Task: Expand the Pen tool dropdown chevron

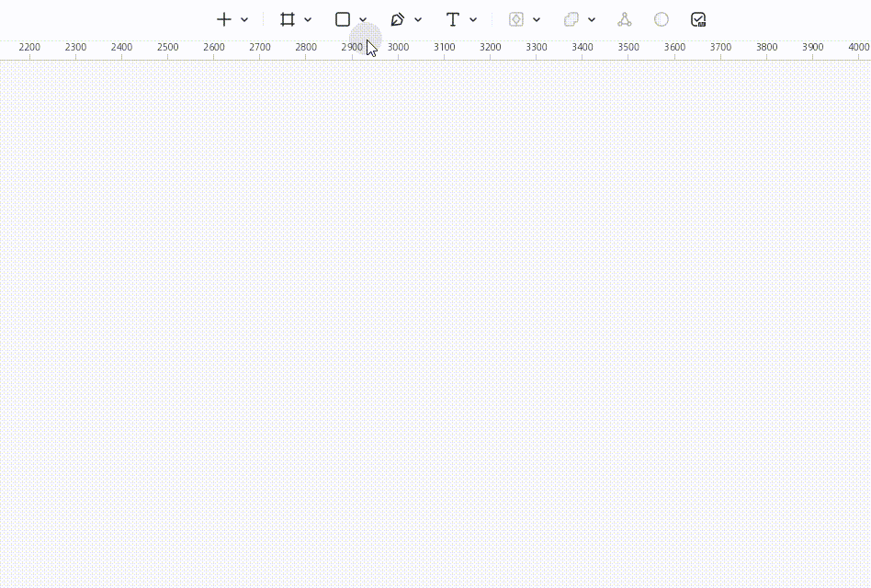Action: (x=418, y=20)
